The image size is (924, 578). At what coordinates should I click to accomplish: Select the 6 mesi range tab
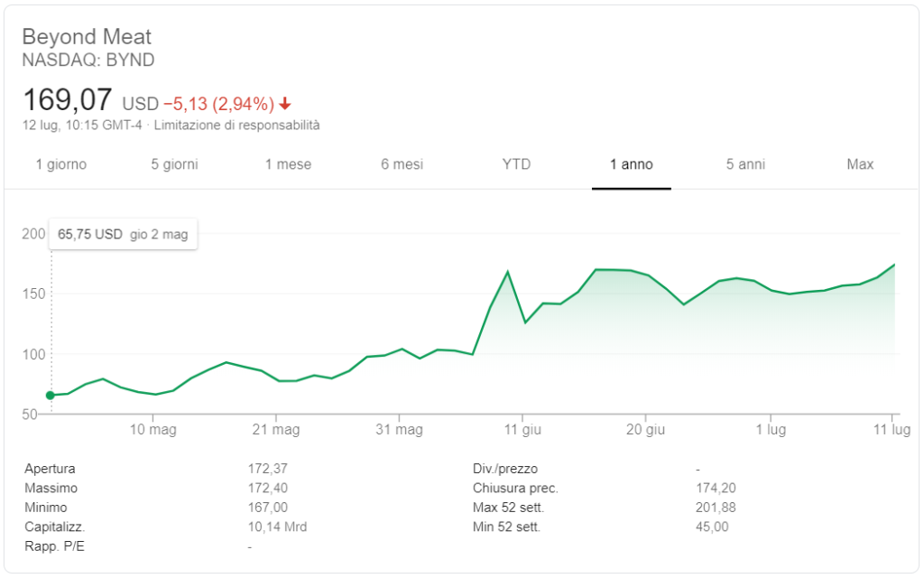(x=402, y=164)
